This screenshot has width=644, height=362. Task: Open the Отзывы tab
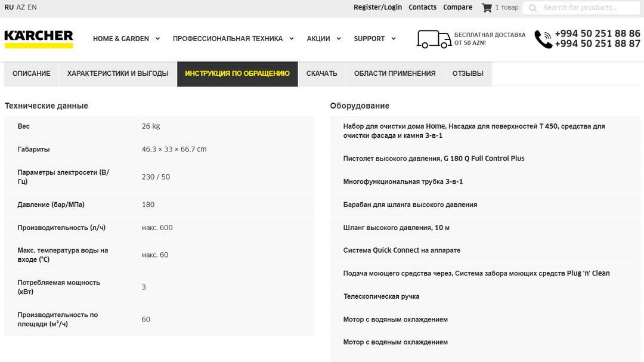pyautogui.click(x=468, y=74)
